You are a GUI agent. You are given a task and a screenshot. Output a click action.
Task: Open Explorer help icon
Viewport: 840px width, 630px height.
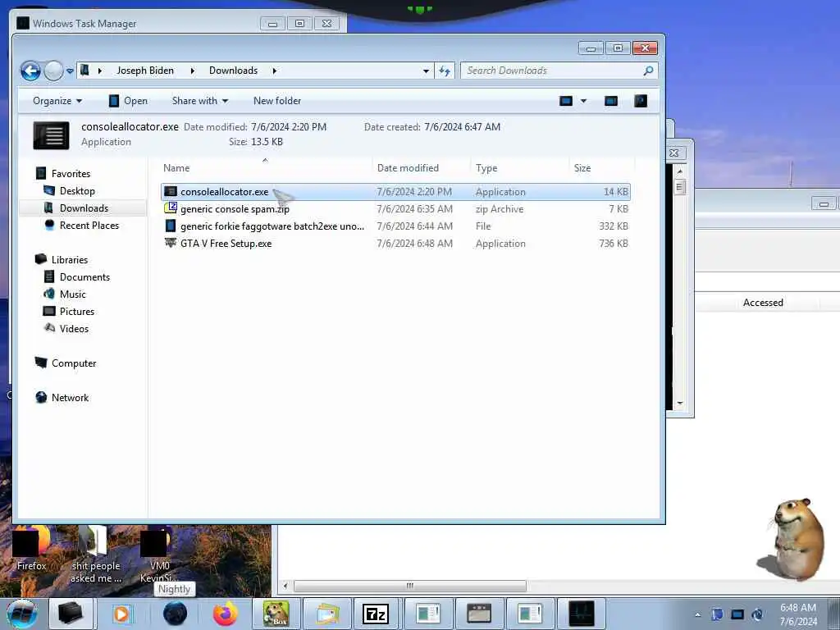tap(641, 101)
